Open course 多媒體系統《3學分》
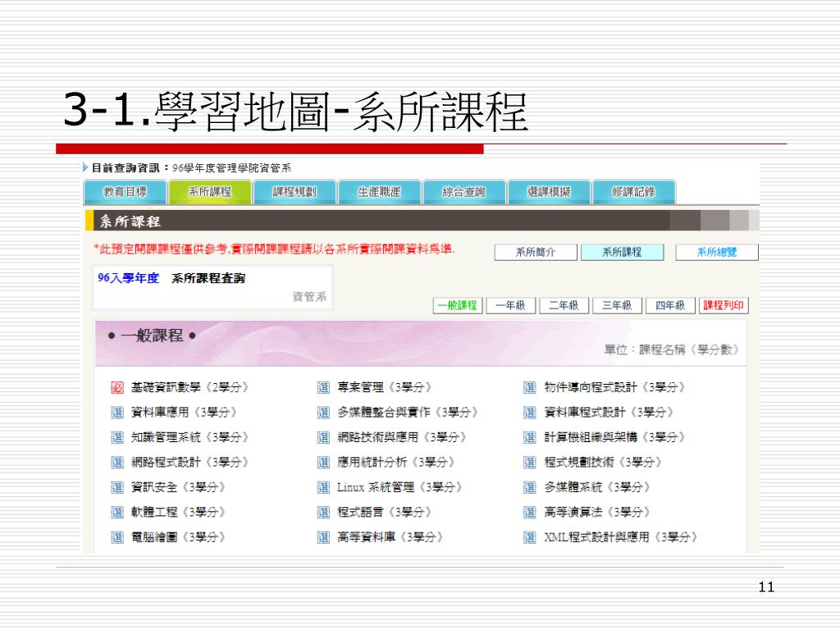The image size is (840, 630). point(597,487)
